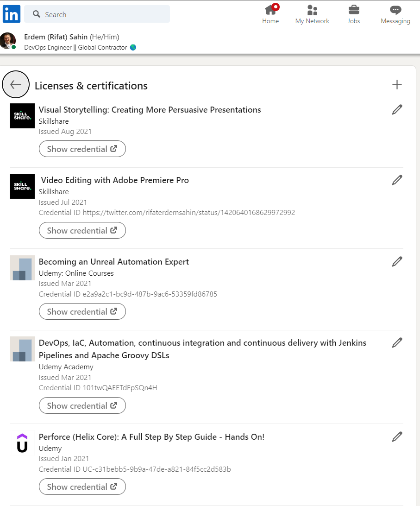Go back with the left arrow button

(x=15, y=84)
